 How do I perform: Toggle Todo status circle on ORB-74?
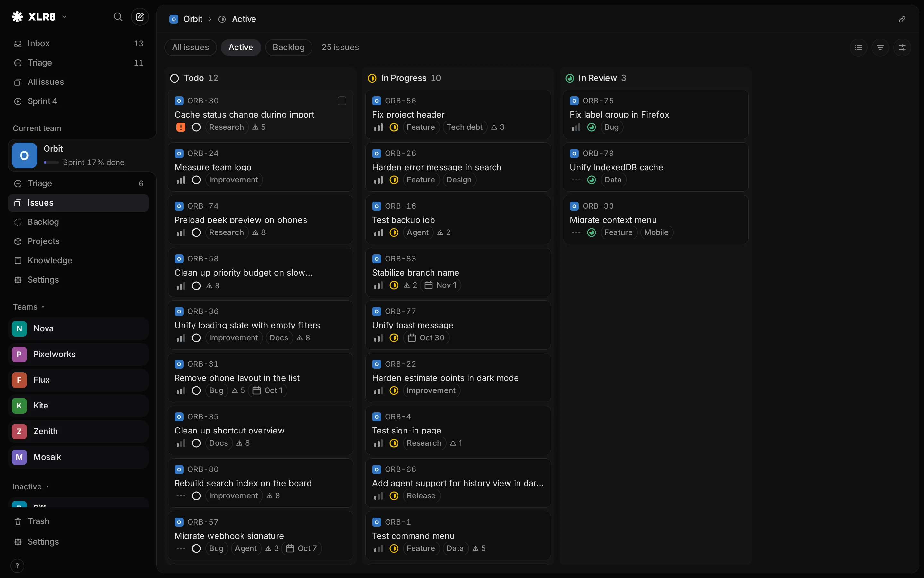pyautogui.click(x=196, y=232)
